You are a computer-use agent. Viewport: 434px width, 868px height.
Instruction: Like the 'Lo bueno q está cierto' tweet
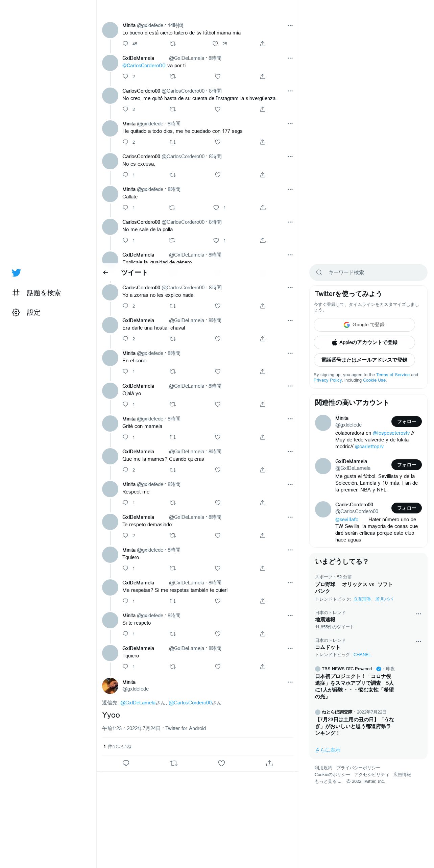click(215, 44)
